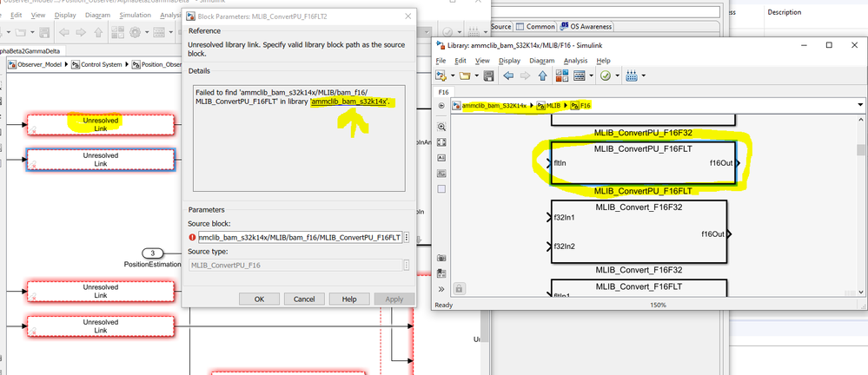Click Save disk icon in Library window toolbar
Image resolution: width=868 pixels, height=375 pixels.
pyautogui.click(x=488, y=76)
